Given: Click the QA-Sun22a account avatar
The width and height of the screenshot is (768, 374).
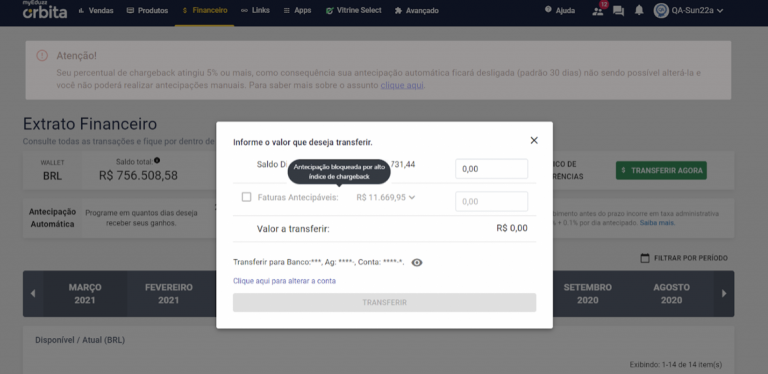Looking at the screenshot, I should (x=661, y=10).
